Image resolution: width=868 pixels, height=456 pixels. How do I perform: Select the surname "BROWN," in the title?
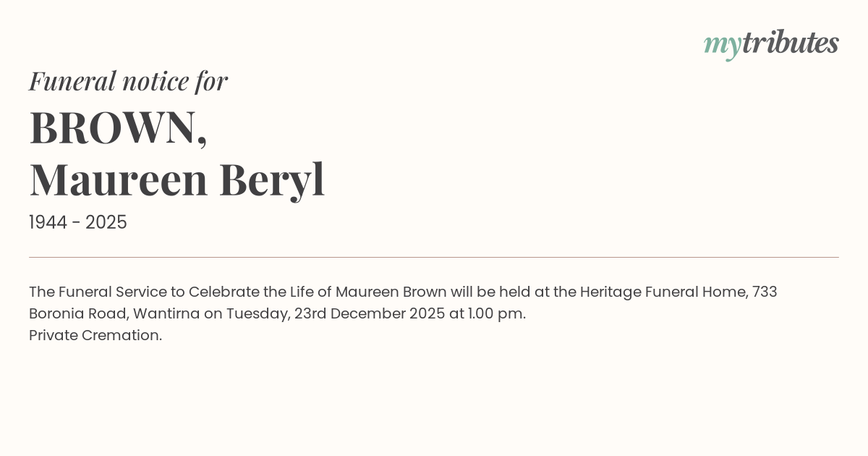(118, 128)
